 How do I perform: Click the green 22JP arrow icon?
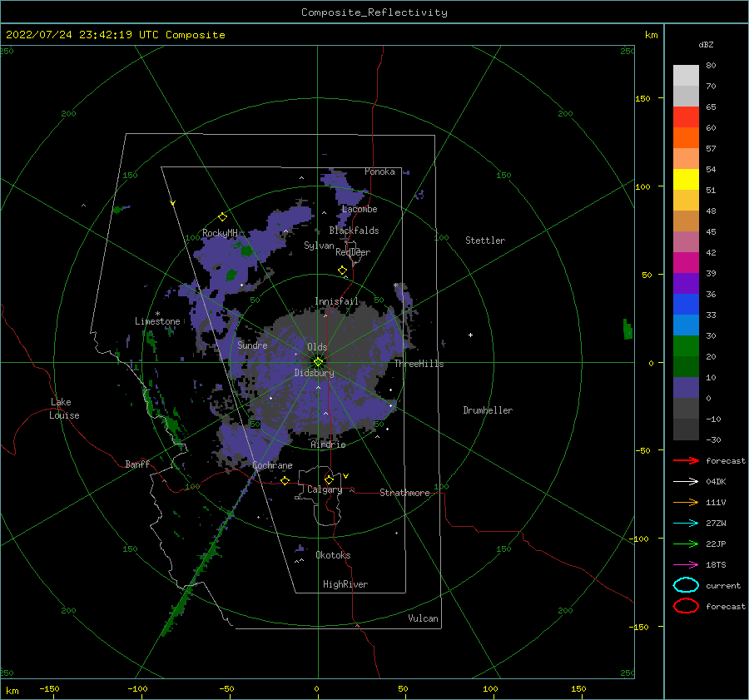point(686,544)
